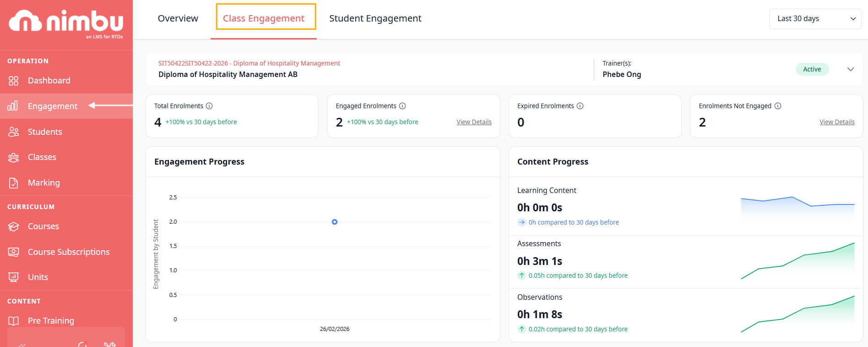Click info icon beside Engaged Enrolments

click(402, 106)
